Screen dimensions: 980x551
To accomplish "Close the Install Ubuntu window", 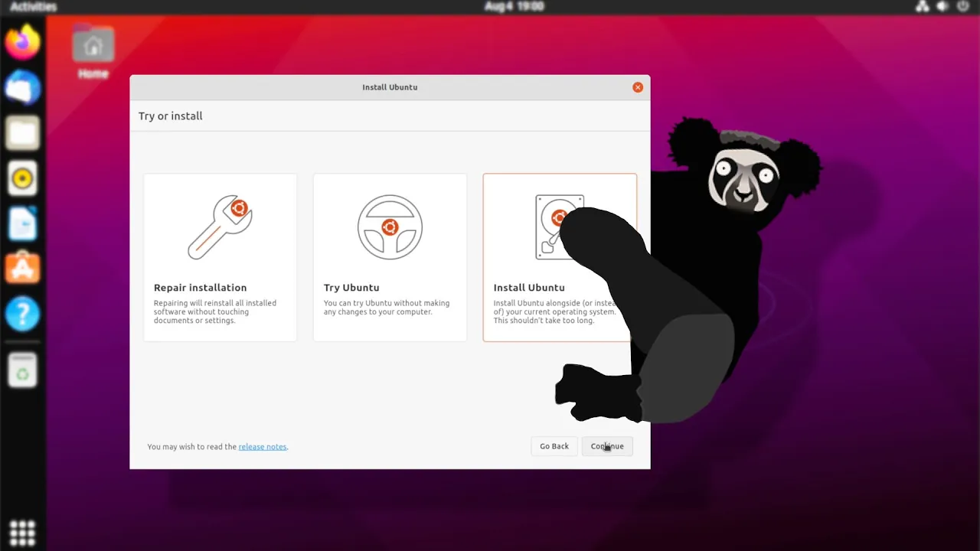I will click(638, 87).
